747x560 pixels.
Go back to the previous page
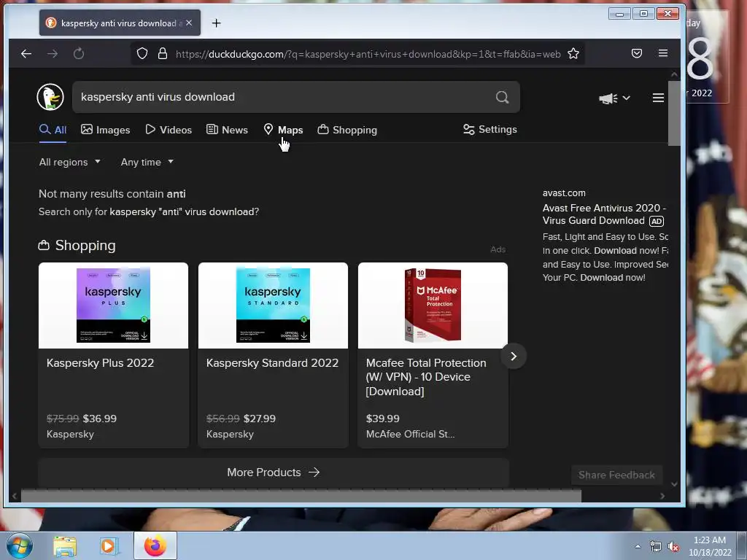pyautogui.click(x=26, y=54)
